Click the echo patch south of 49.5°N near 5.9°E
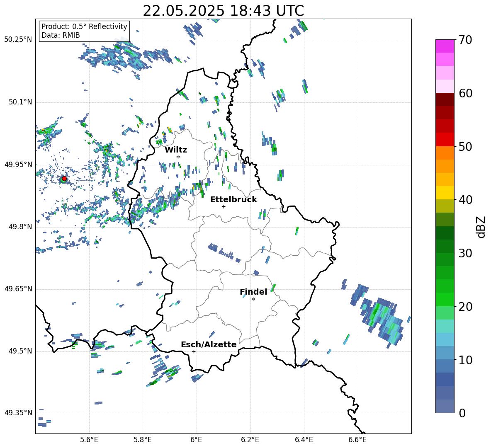 pos(163,371)
